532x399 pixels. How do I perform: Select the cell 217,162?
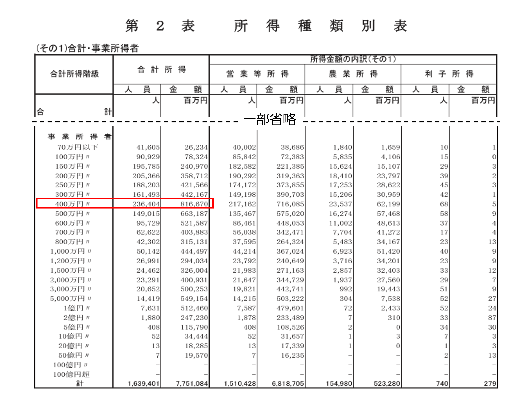point(242,204)
